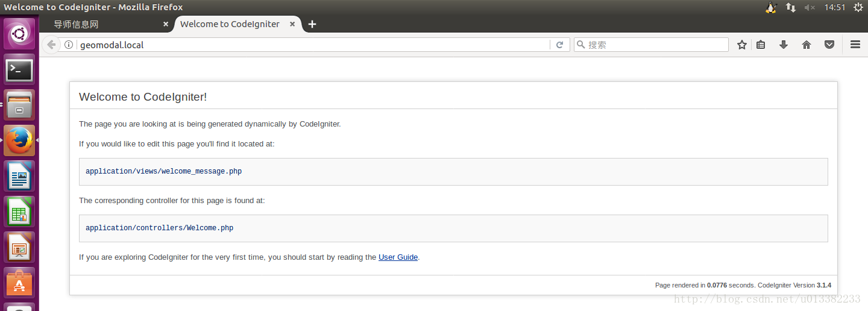This screenshot has width=868, height=311.
Task: Show bookmarks list icon
Action: [x=761, y=45]
